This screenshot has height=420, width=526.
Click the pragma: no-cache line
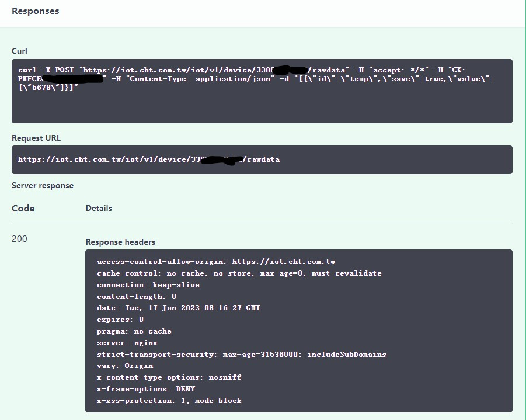pos(134,331)
